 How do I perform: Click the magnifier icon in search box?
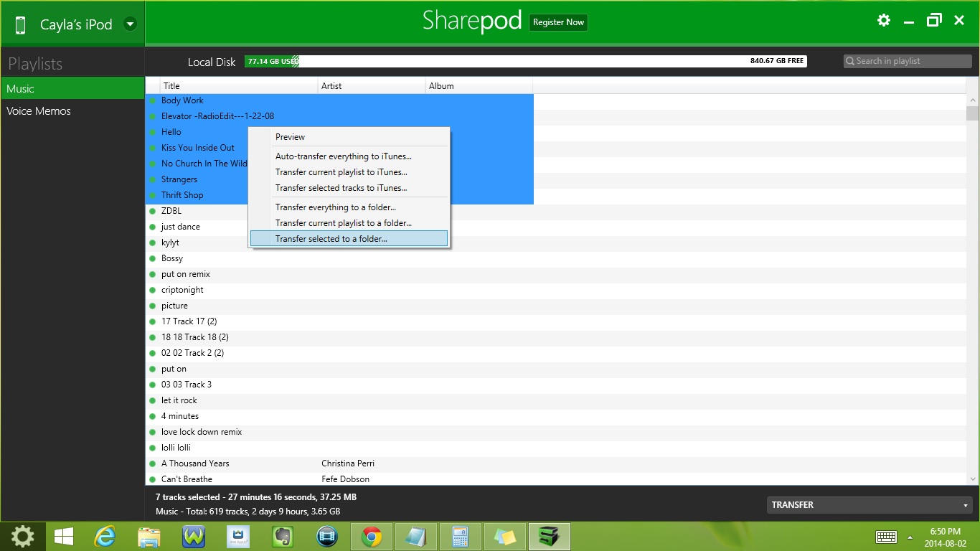pyautogui.click(x=850, y=61)
